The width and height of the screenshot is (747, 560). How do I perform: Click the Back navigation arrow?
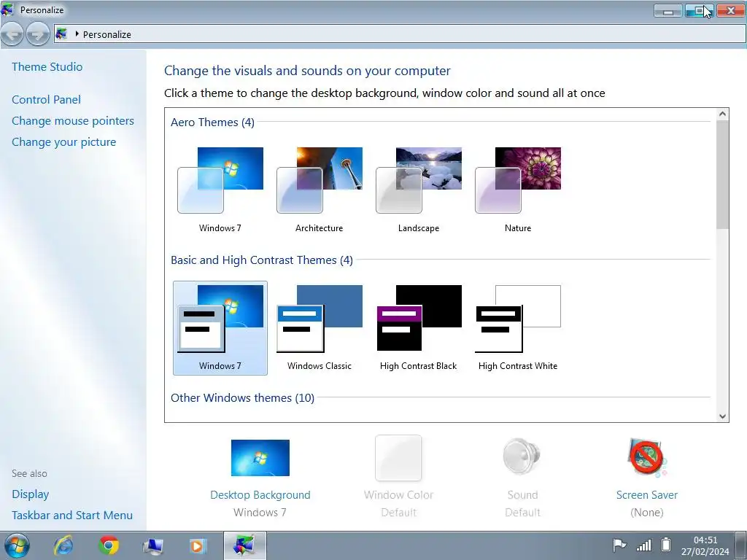pos(13,34)
